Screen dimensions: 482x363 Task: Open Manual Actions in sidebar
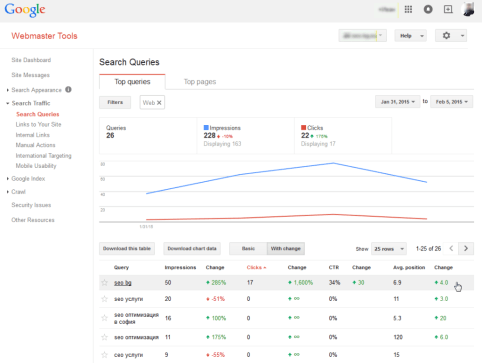[x=35, y=145]
